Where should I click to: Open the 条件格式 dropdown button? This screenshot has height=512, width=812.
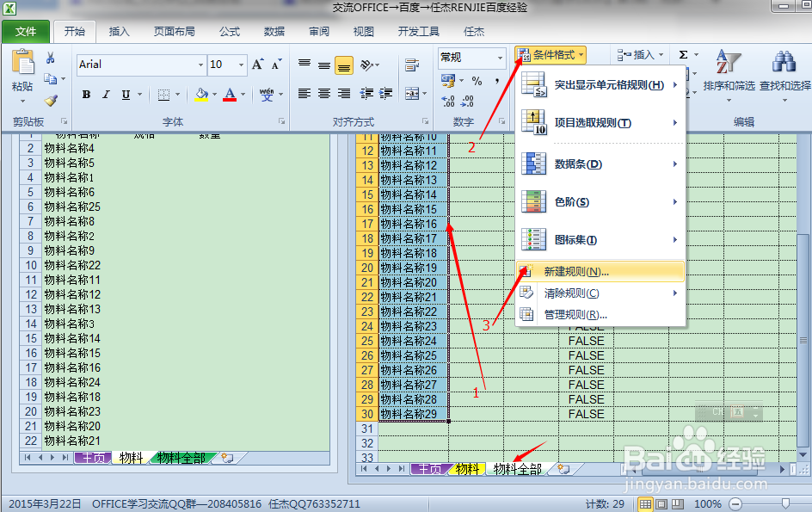551,55
